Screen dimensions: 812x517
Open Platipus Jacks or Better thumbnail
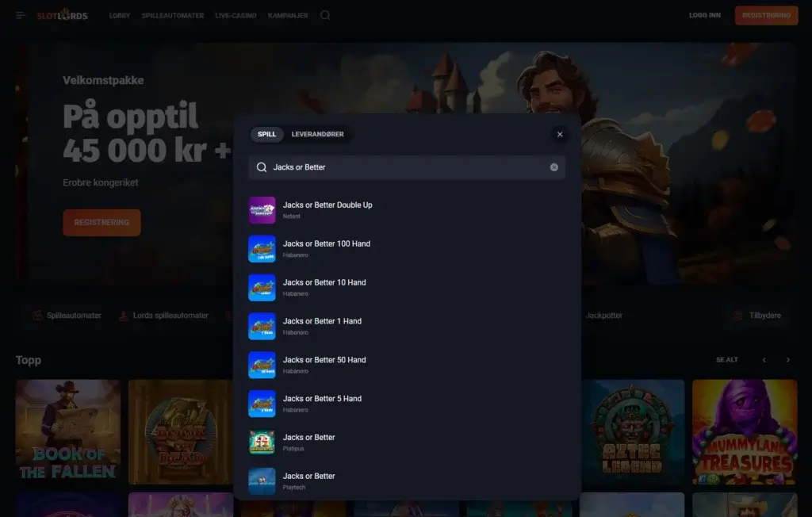tap(262, 442)
